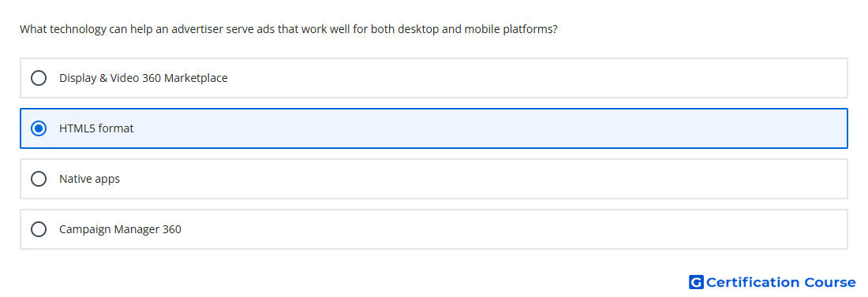Select the Display & Video 360 Marketplace radio button
868x297 pixels.
click(39, 78)
